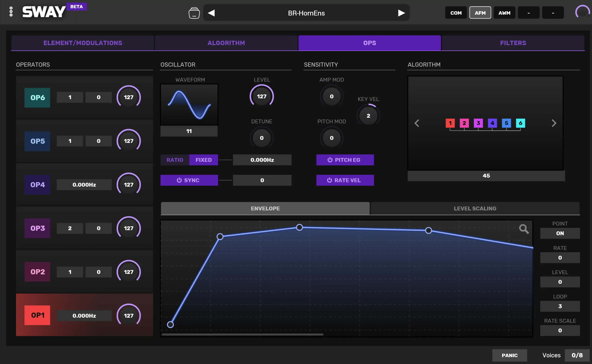Click OP3 ratio value 2
Screen dimensions: 592x364
(x=70, y=228)
